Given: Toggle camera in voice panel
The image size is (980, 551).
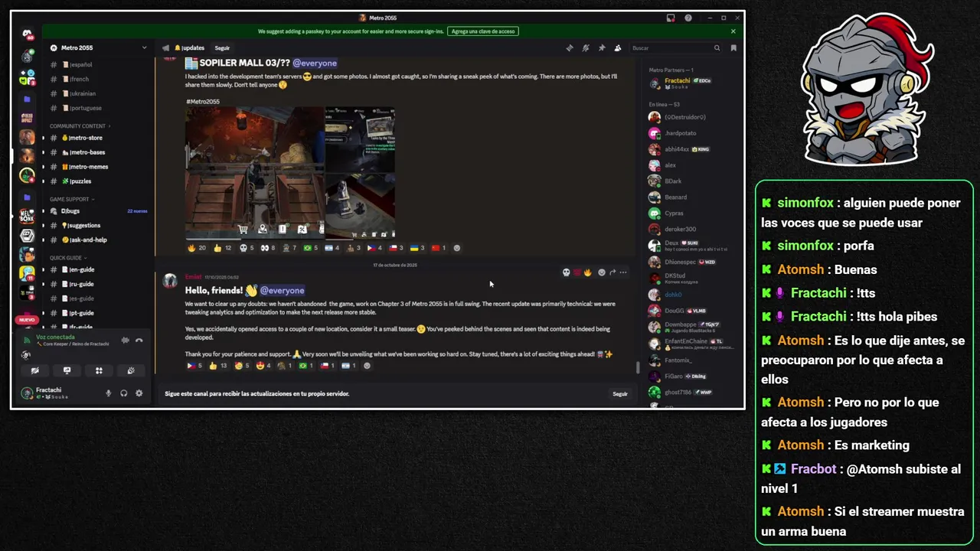Looking at the screenshot, I should [34, 370].
